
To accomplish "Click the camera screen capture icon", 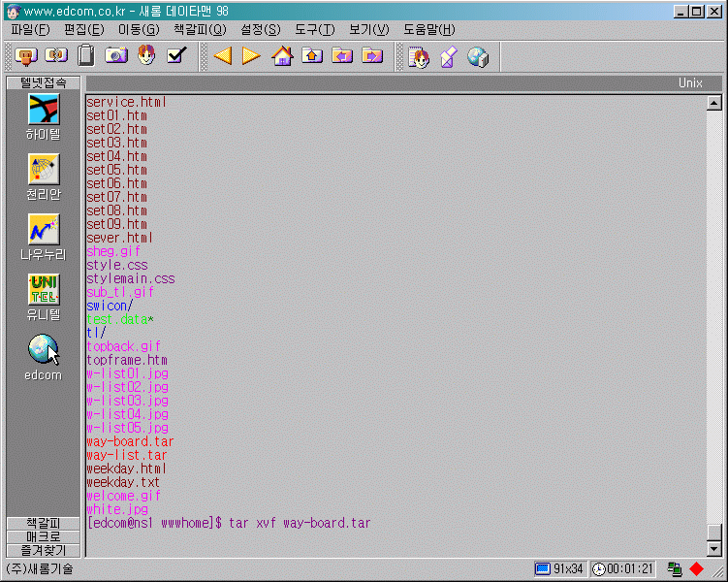I will coord(116,55).
